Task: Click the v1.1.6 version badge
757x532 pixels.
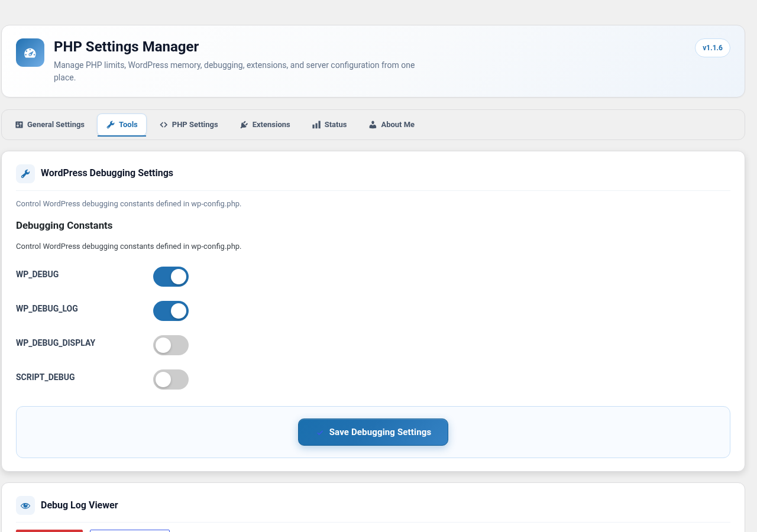Action: coord(713,48)
